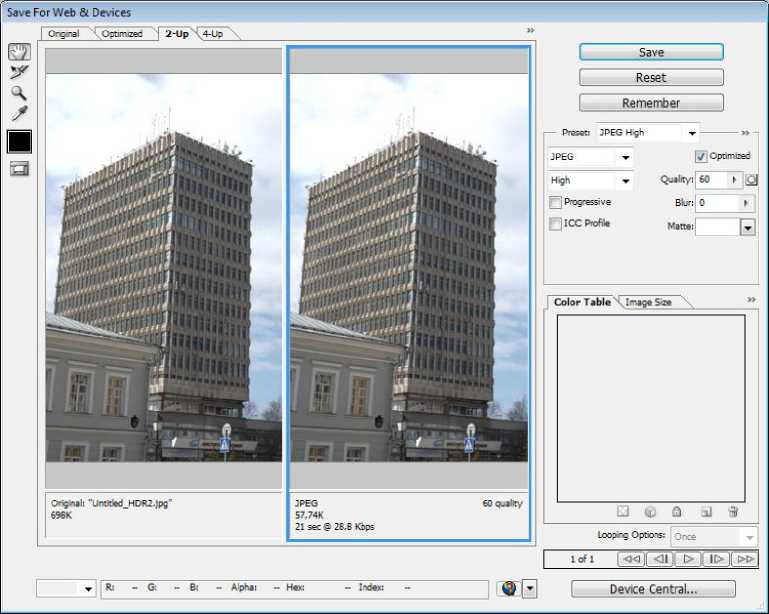Click the Device Central button
Image resolution: width=769 pixels, height=614 pixels.
tap(653, 589)
